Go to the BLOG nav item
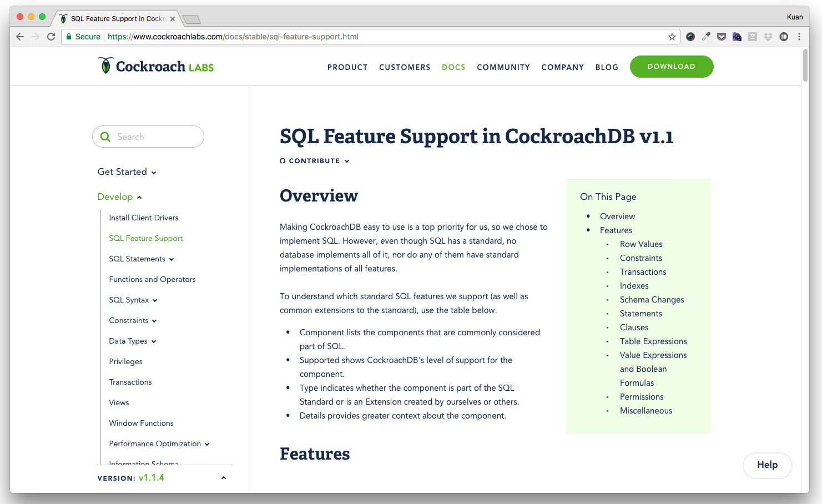Image resolution: width=822 pixels, height=504 pixels. [x=607, y=67]
